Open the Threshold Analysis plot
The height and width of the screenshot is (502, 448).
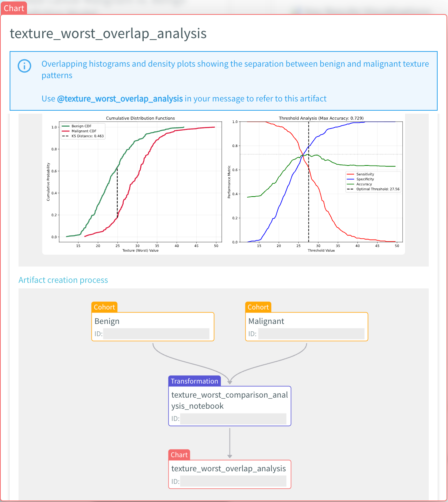321,181
